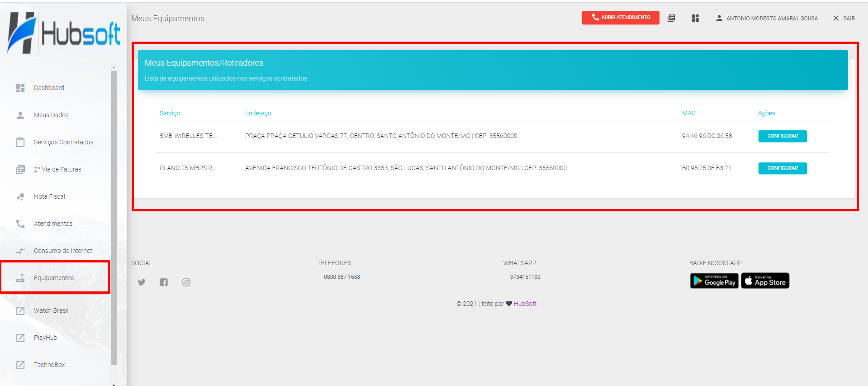Select Serviços Contratados in sidebar

[63, 142]
